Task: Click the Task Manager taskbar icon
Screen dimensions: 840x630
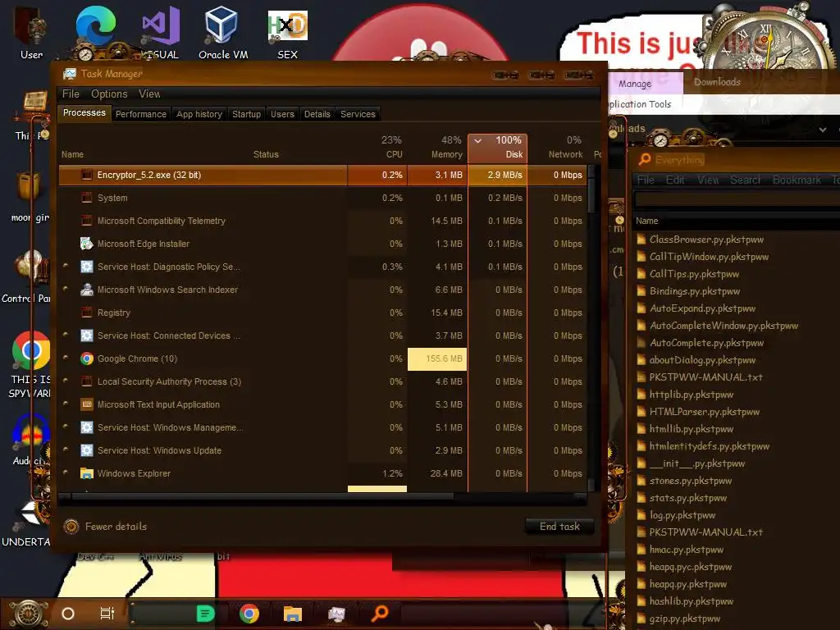Action: (336, 614)
